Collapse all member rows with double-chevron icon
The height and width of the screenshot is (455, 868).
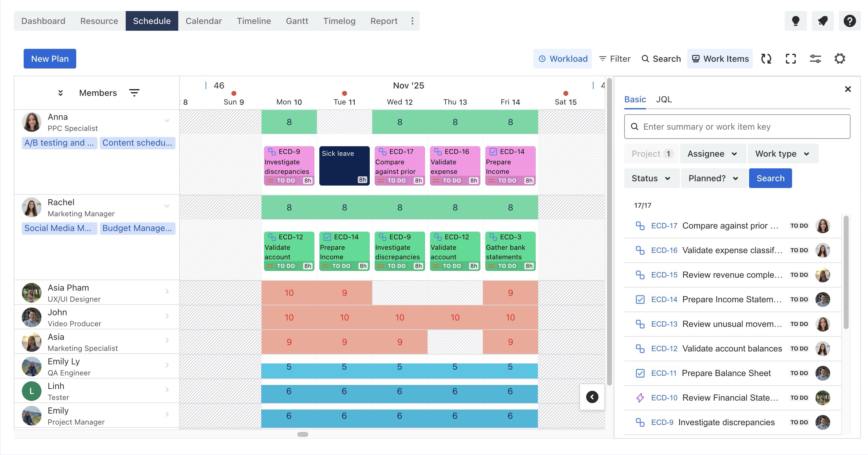point(61,92)
